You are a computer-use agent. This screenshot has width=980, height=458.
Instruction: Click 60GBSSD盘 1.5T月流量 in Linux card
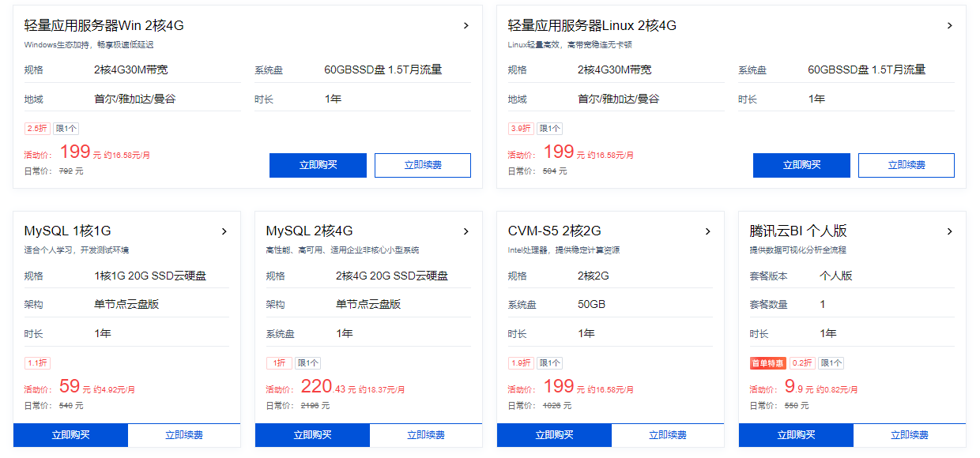[x=866, y=69]
